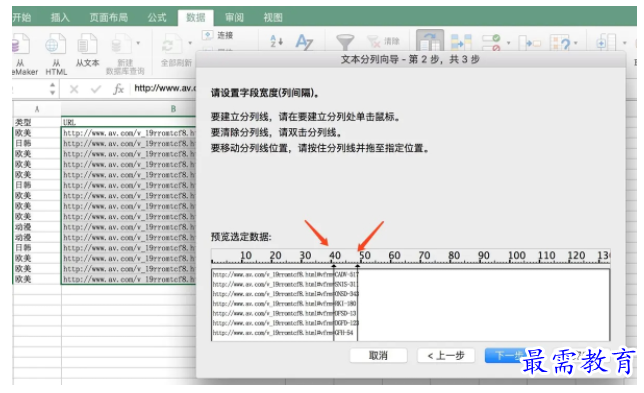Open the 公式 ribbon tab

click(157, 18)
